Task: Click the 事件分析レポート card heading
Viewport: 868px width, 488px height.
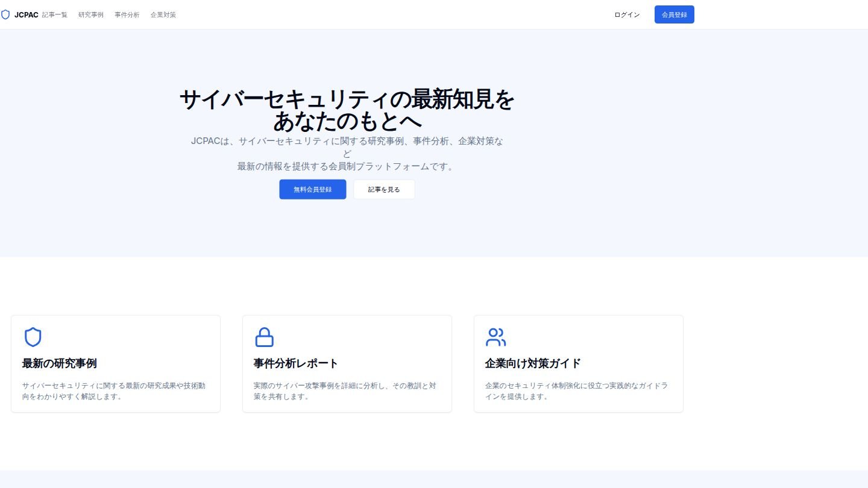Action: (296, 363)
